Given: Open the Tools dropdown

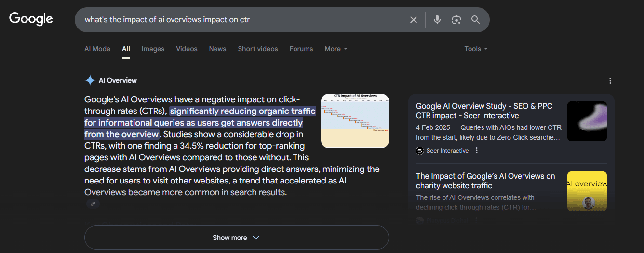Looking at the screenshot, I should (476, 49).
